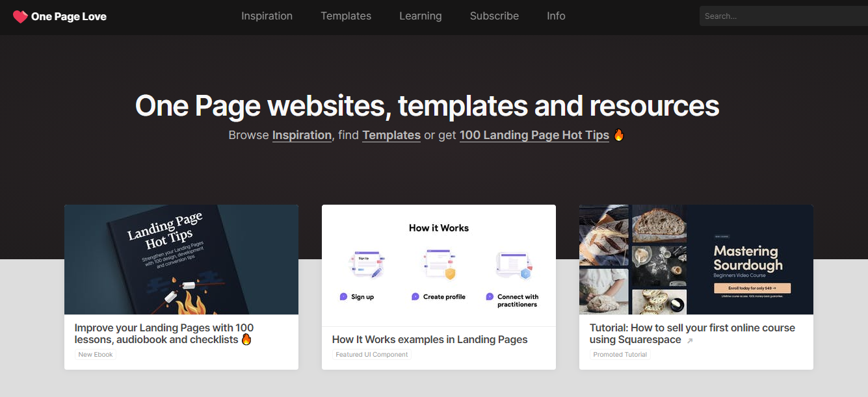Click the Connect with practitioners icon

pos(514,265)
